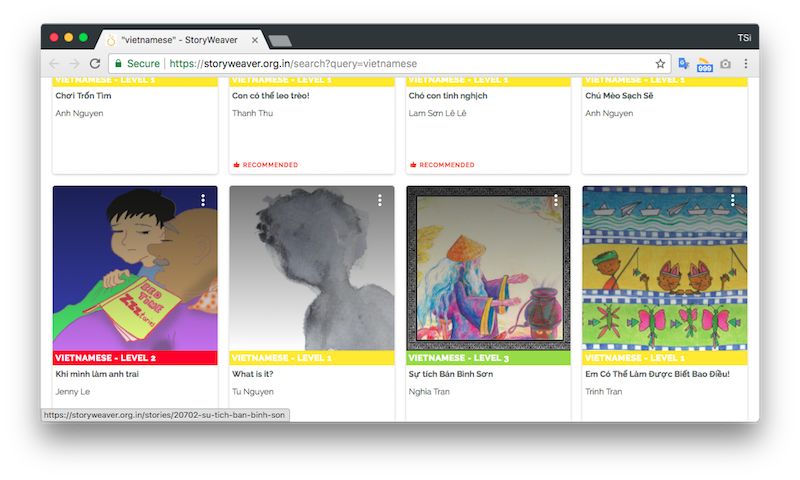The width and height of the screenshot is (800, 480).
Task: Open story Sự tích Bản Bình Sơn
Action: coord(451,374)
